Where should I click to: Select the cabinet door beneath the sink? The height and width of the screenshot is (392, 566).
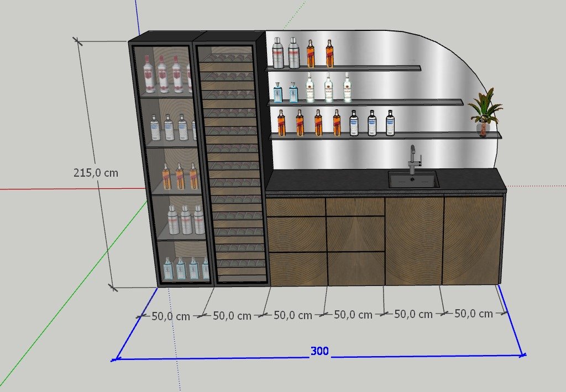[x=414, y=240]
